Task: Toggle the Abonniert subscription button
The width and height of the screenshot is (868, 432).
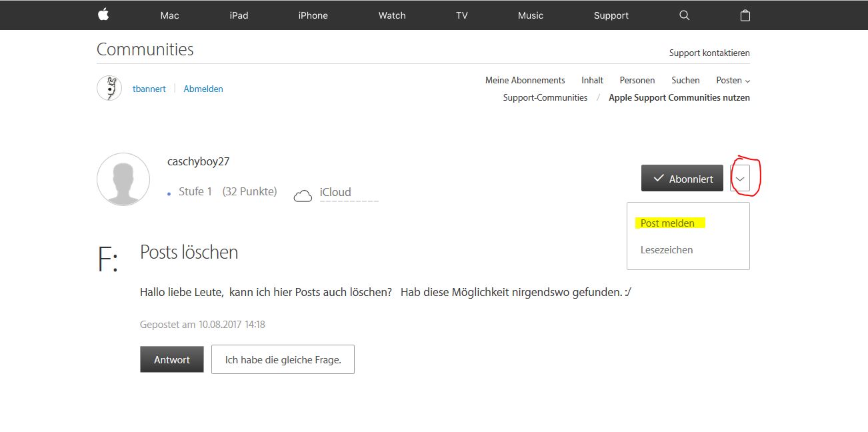Action: (x=682, y=179)
